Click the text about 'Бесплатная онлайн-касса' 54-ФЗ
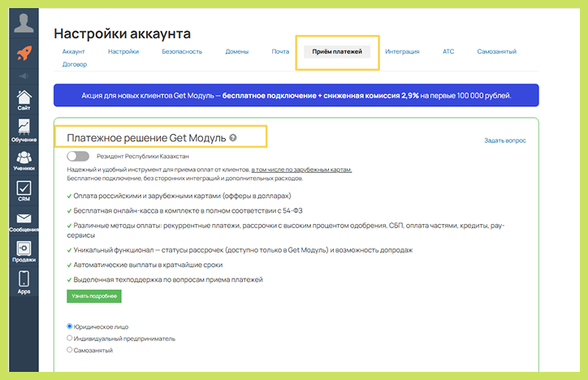Viewport: 588px width, 380px height. pos(188,210)
